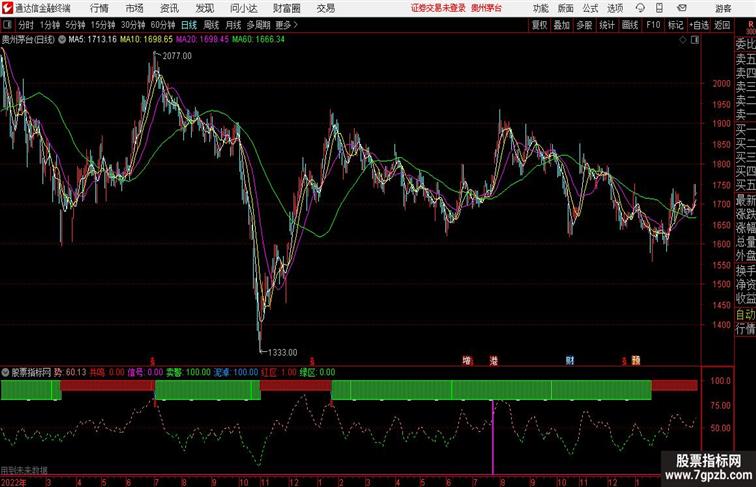Screen dimensions: 756x487
Task: Click the 自动 label in right panel
Action: [745, 315]
